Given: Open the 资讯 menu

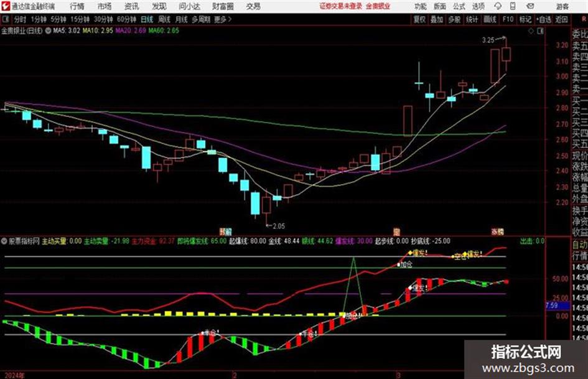Looking at the screenshot, I should (131, 6).
